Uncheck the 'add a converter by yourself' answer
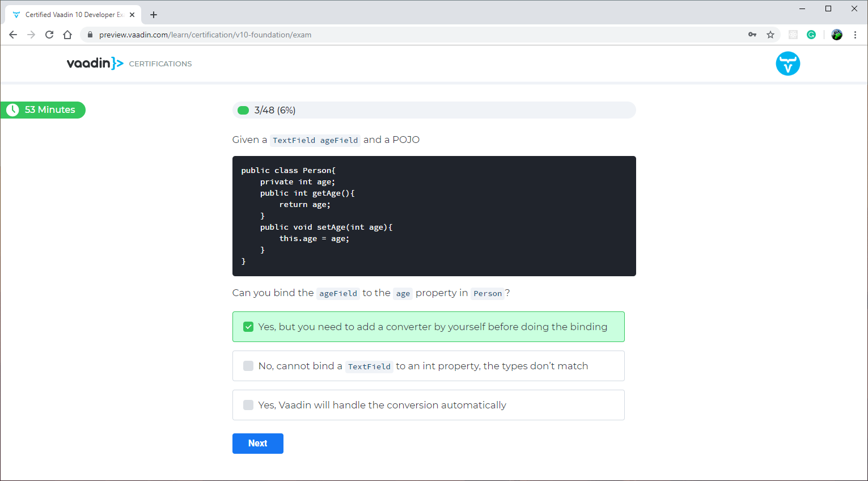This screenshot has width=868, height=481. point(248,327)
